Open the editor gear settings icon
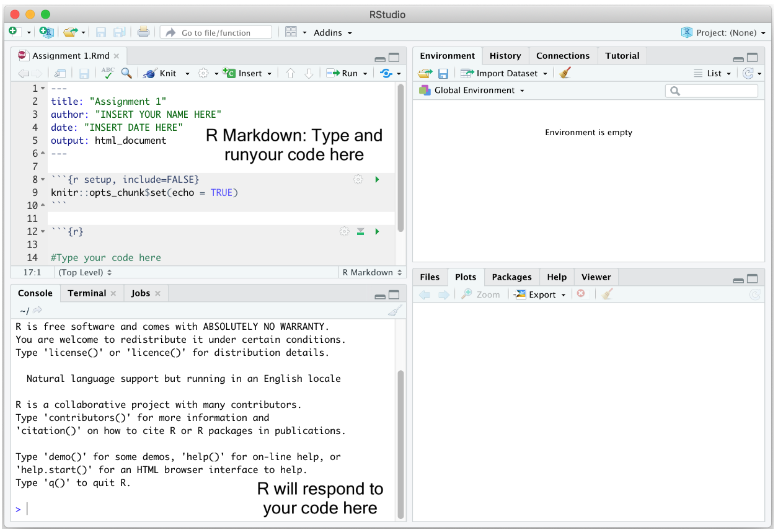This screenshot has height=532, width=778. (x=203, y=73)
